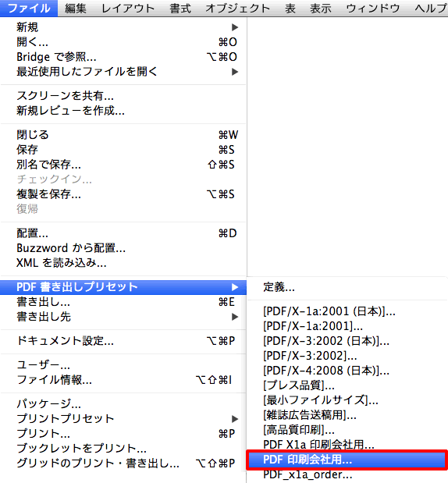Viewport: 448px width, 483px height.
Task: Open the ファイル menu in the menu bar
Action: tap(29, 9)
